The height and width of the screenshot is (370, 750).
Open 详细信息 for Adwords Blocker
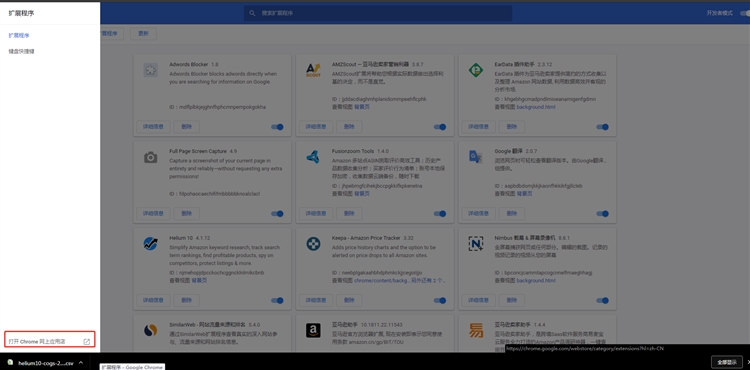click(154, 127)
